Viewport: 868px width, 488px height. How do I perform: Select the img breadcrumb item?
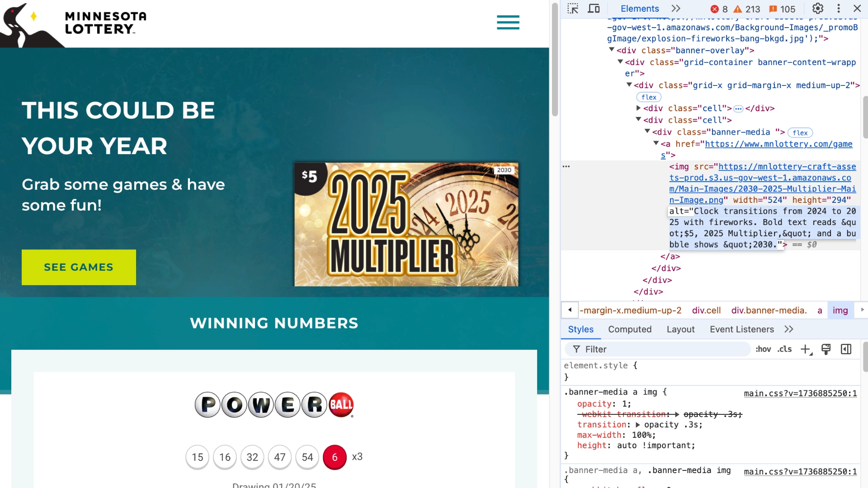click(840, 310)
